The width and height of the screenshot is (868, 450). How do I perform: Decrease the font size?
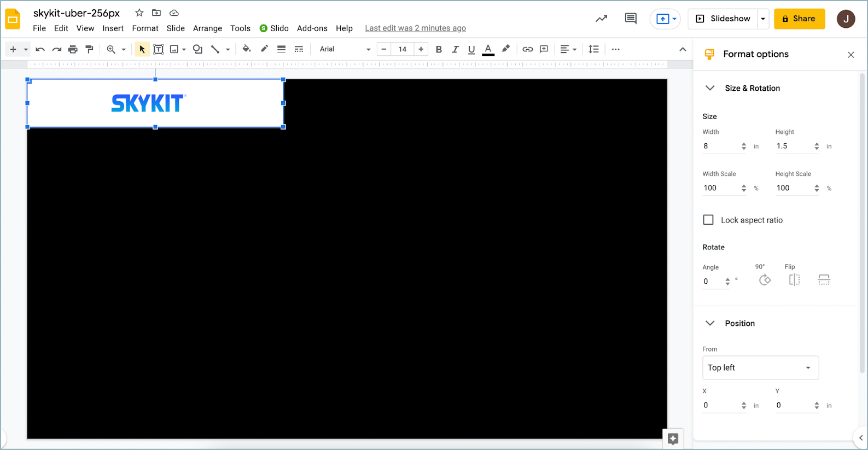pyautogui.click(x=384, y=49)
